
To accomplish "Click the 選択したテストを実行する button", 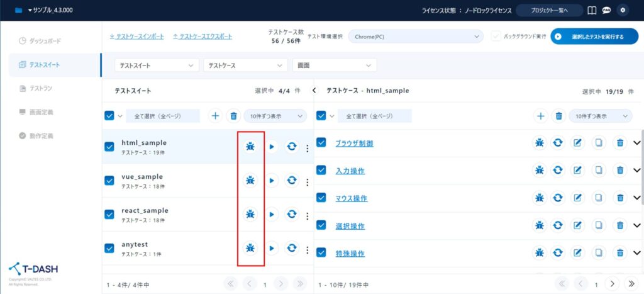I will (591, 37).
